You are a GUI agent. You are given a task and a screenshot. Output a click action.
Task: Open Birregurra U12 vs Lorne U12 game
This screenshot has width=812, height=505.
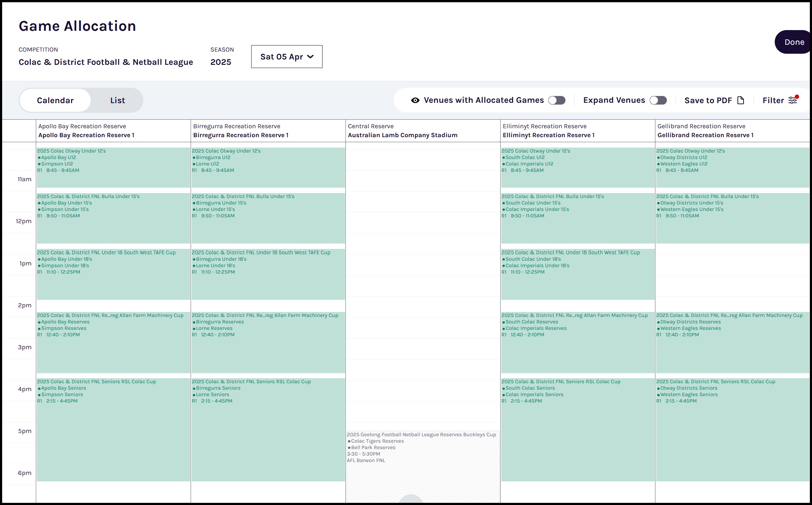(268, 167)
